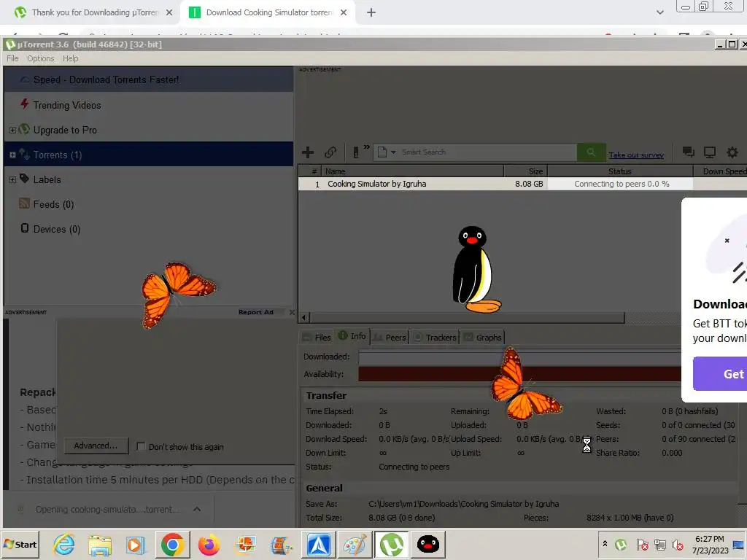Switch to the Info tab
This screenshot has height=560, width=747.
click(x=352, y=336)
